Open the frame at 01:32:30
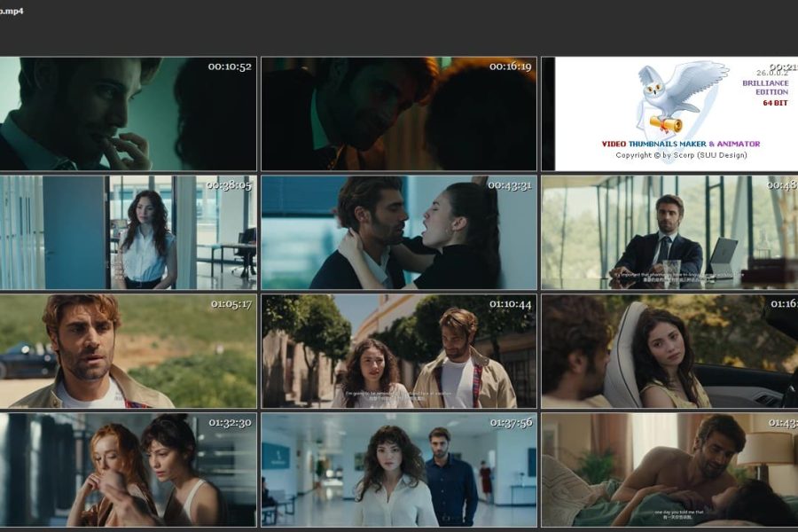 [x=129, y=470]
